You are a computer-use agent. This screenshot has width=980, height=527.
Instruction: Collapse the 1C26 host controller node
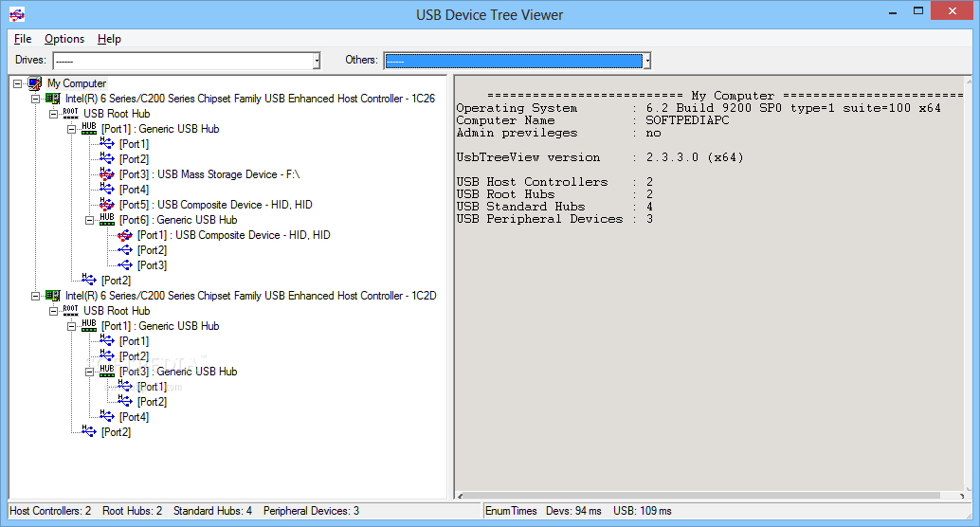click(x=36, y=99)
